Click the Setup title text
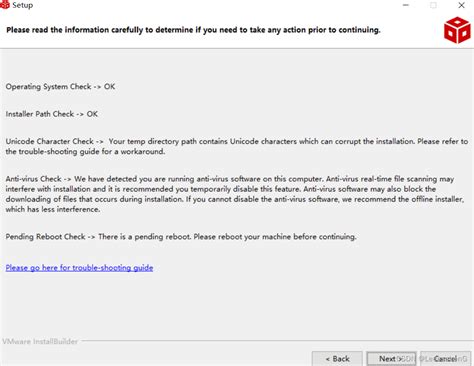 click(x=23, y=5)
